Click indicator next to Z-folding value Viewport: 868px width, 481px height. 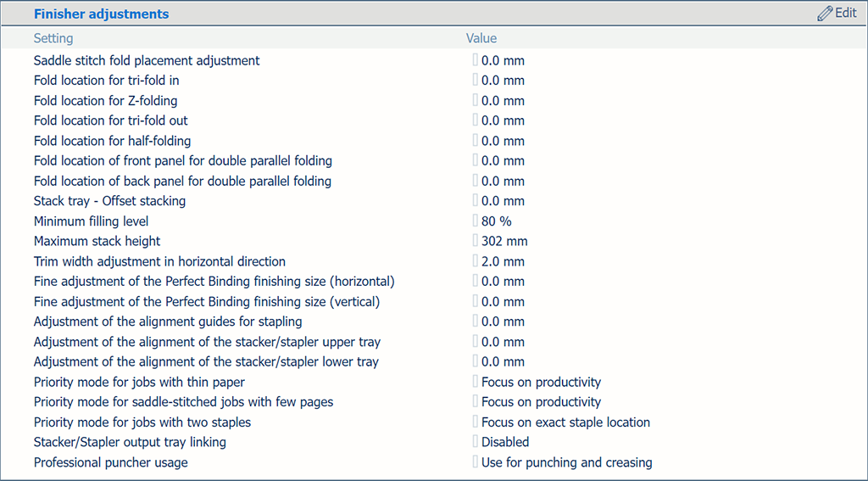point(475,100)
